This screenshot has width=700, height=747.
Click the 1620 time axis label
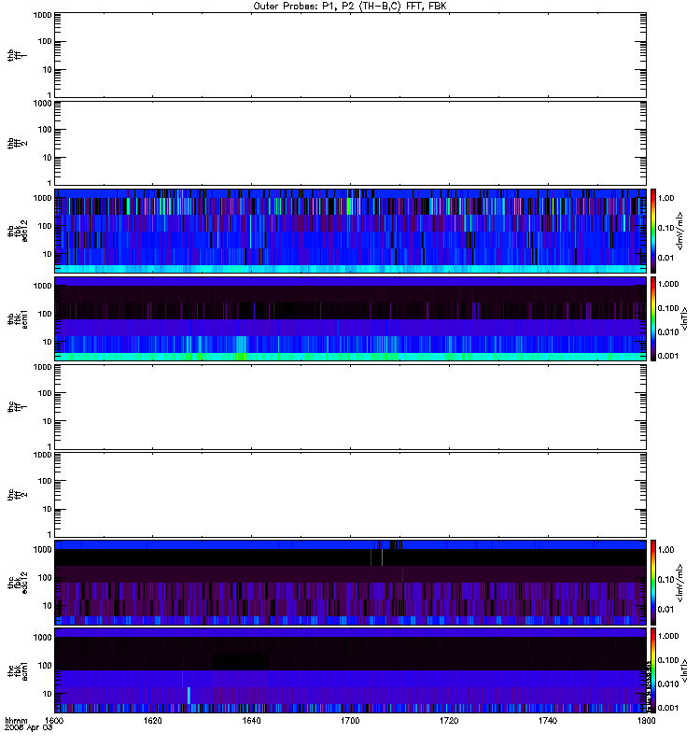[152, 720]
